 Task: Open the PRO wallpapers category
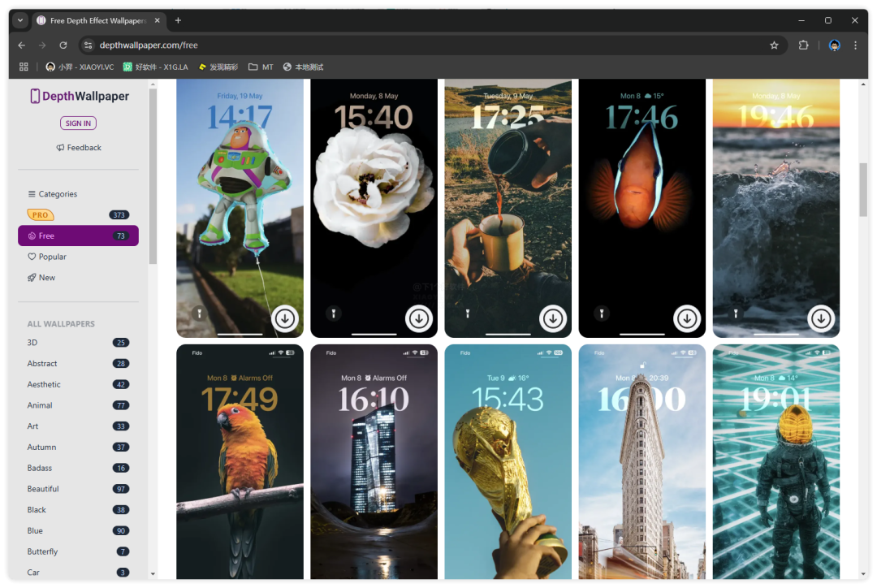tap(41, 215)
